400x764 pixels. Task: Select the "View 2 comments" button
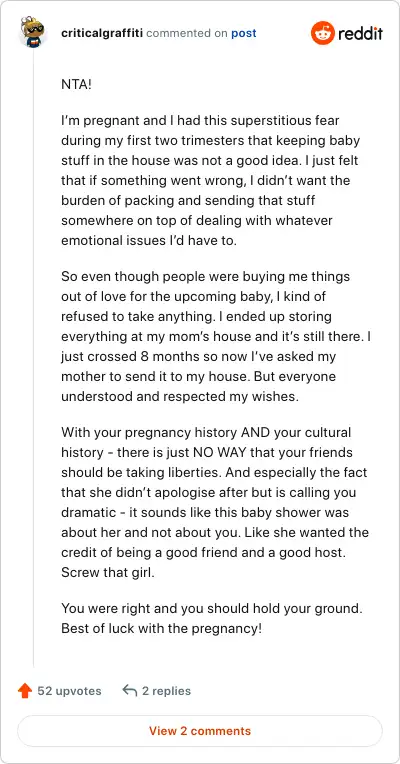tap(200, 731)
